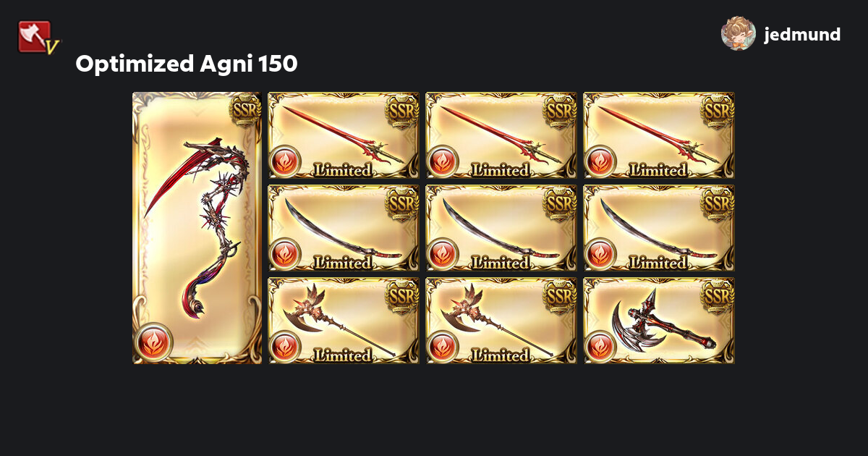Screen dimensions: 868x456
Task: Click the fire icon on the crescent axe
Action: pos(600,346)
